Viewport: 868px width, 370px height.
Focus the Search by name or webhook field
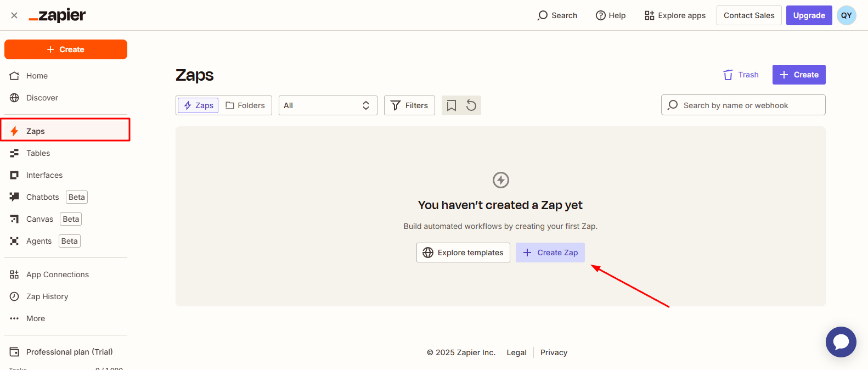(743, 105)
